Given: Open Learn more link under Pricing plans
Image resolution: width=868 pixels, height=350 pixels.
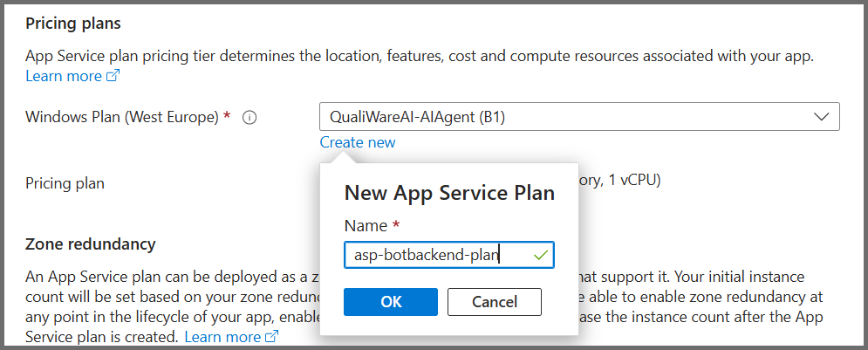Looking at the screenshot, I should [x=64, y=77].
